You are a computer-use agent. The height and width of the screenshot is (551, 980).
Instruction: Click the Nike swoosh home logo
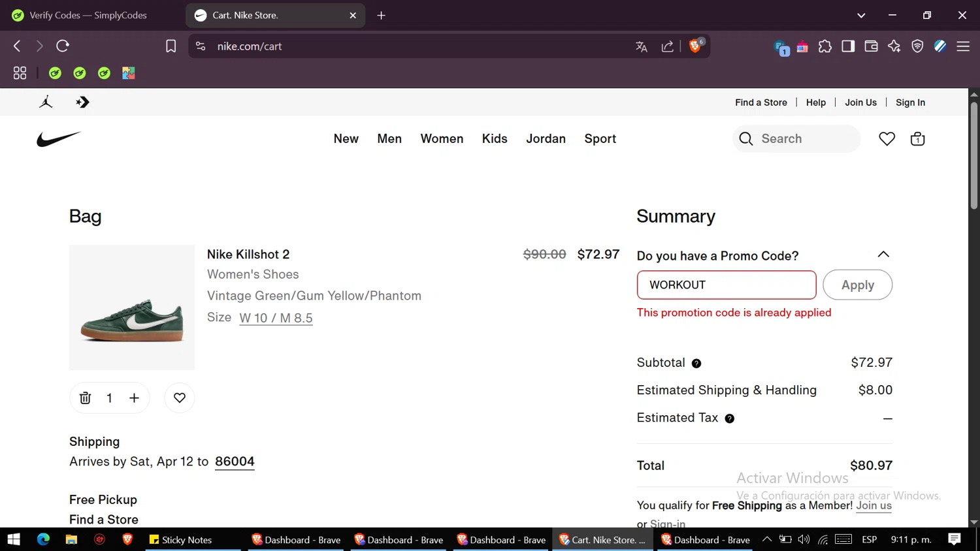[59, 139]
